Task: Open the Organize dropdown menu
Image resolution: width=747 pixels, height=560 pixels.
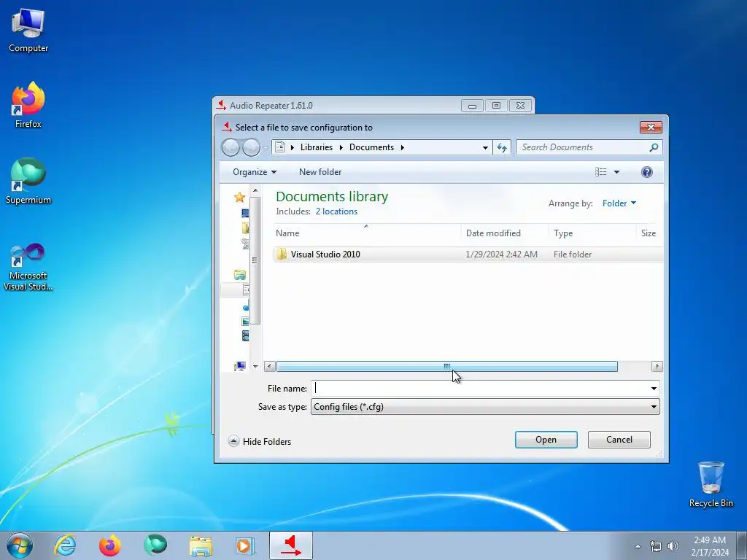Action: pos(255,172)
